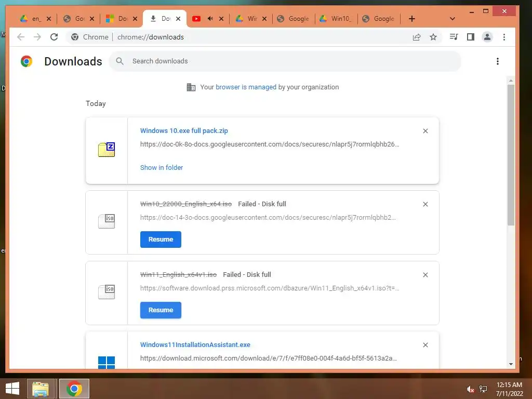
Task: Switch to the first Google Drive 'en_' tab
Action: 31,19
